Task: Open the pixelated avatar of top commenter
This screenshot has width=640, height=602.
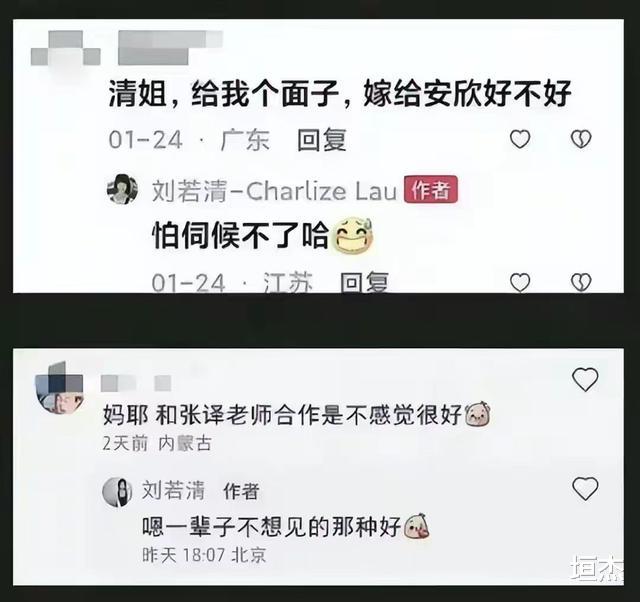Action: [x=65, y=48]
